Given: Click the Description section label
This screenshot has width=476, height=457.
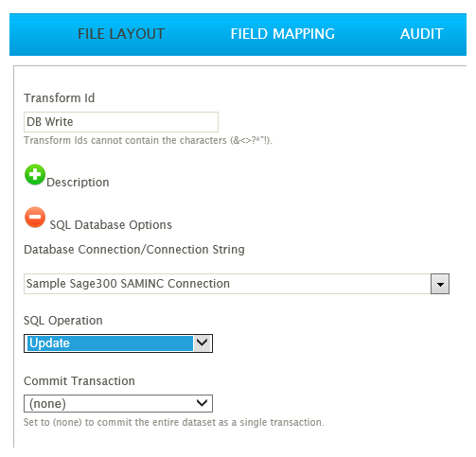Looking at the screenshot, I should pos(78,183).
